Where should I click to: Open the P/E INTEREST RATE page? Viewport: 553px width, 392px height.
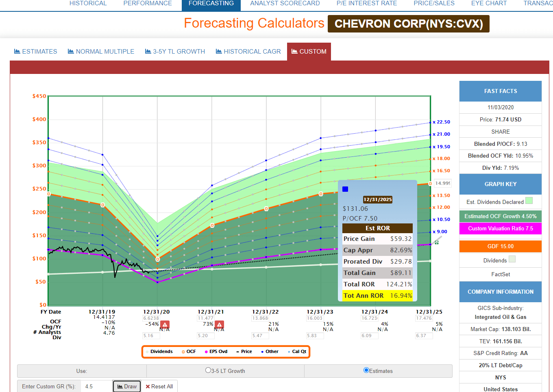point(367,3)
